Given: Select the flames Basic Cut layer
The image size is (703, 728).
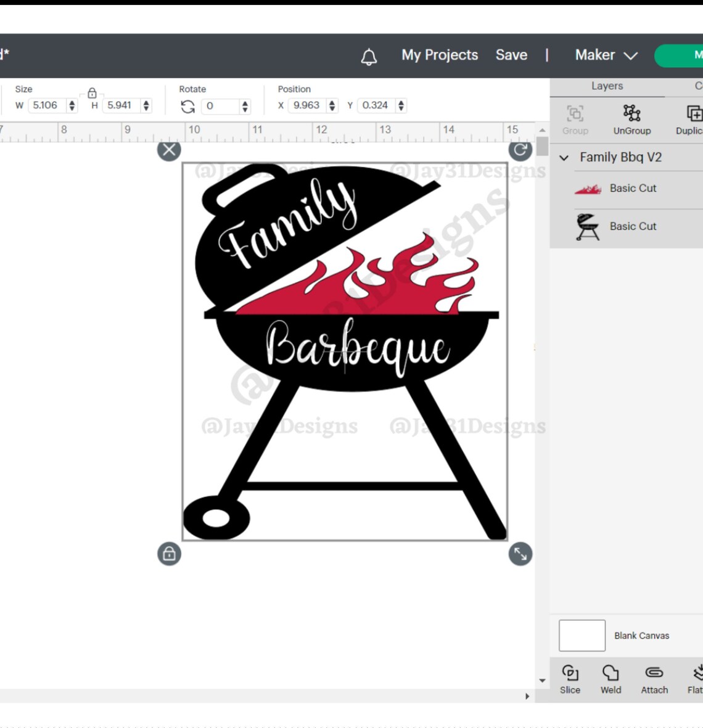Looking at the screenshot, I should coord(633,188).
